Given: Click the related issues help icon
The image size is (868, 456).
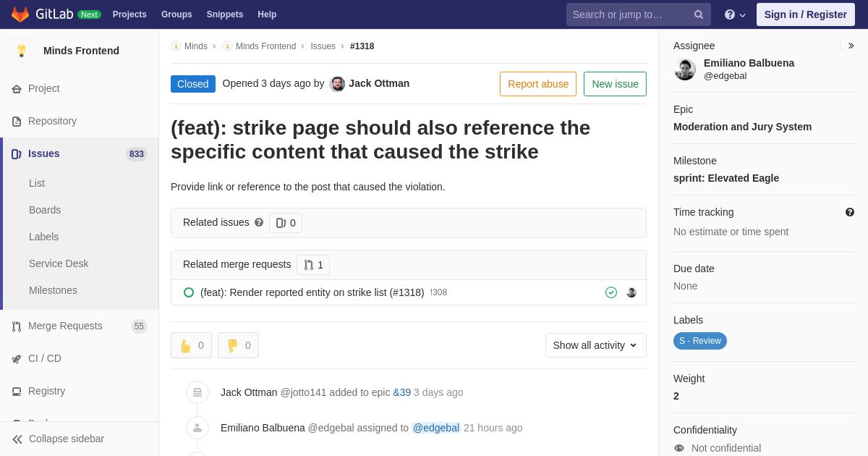Looking at the screenshot, I should pos(259,223).
